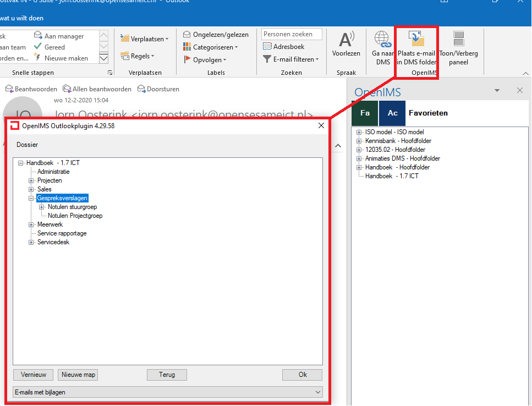Select Service rapportage folder
The image size is (532, 406).
click(x=62, y=233)
